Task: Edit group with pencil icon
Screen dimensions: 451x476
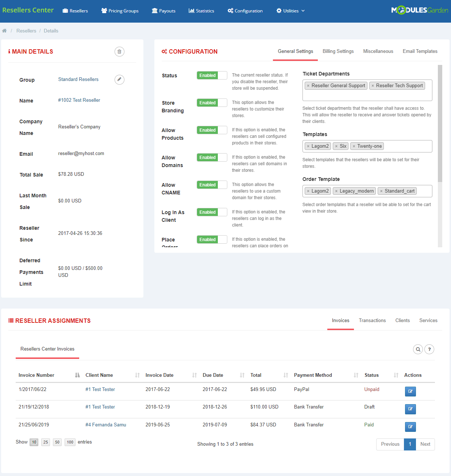Action: coord(119,80)
